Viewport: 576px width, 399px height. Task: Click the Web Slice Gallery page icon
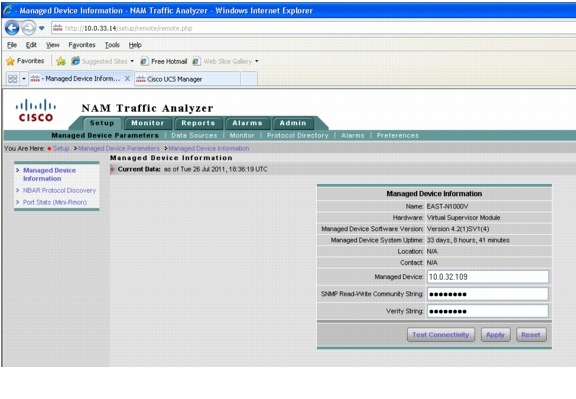click(x=197, y=61)
